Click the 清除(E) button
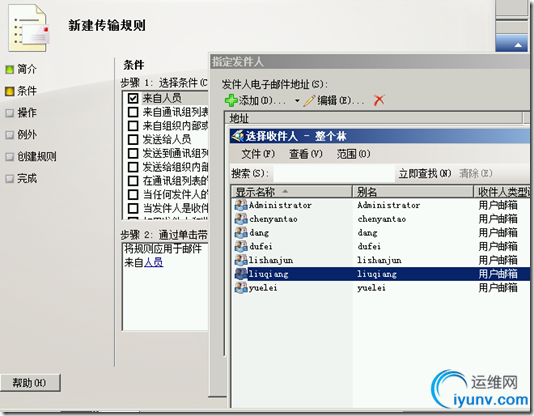The height and width of the screenshot is (416, 534). [475, 174]
